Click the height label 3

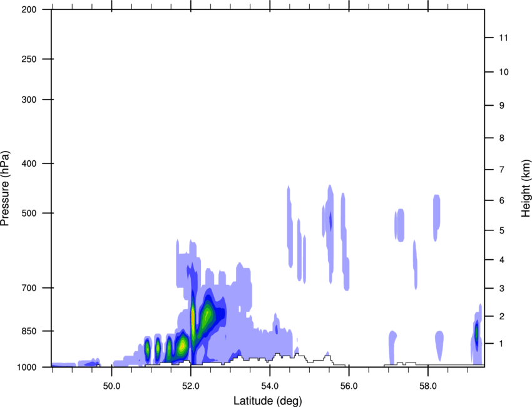502,289
